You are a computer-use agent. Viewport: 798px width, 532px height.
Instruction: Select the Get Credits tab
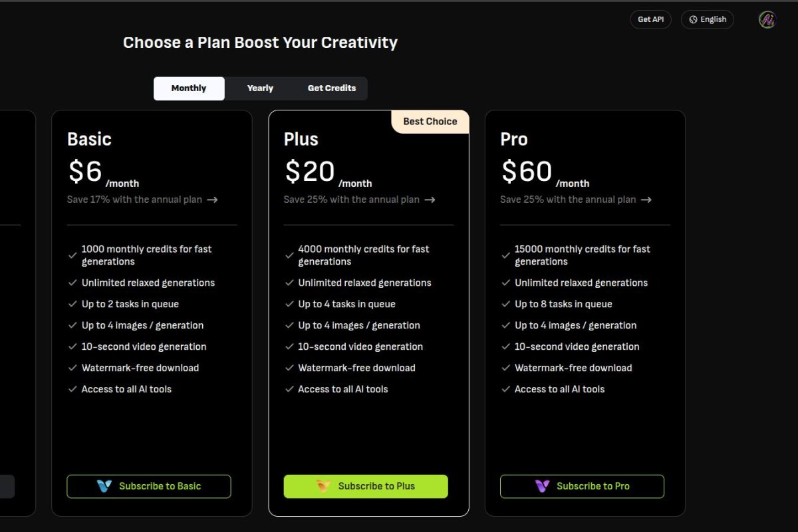(331, 88)
